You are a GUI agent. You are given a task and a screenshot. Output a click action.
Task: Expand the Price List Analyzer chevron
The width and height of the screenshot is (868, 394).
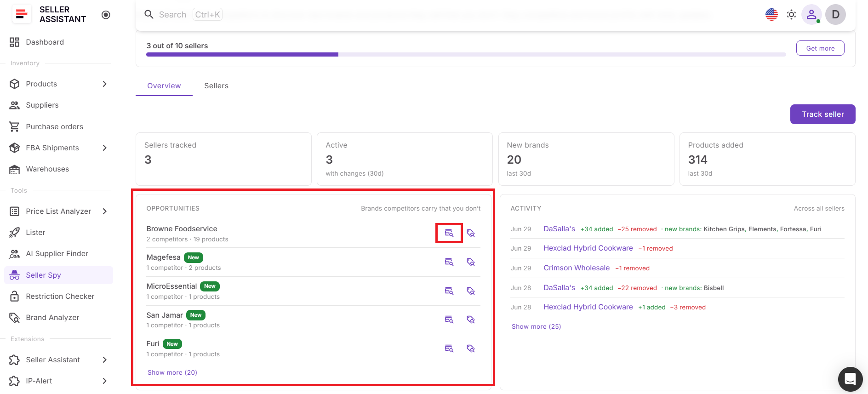104,211
